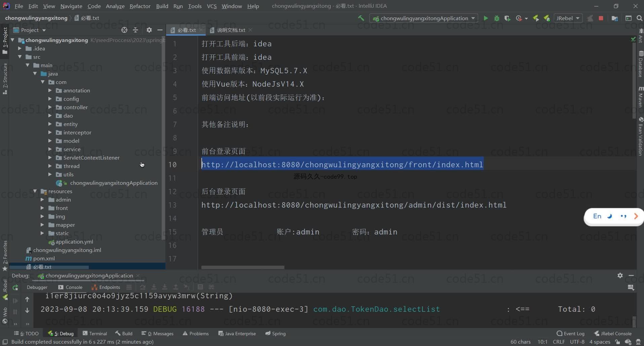Open the Spring tool window
The width and height of the screenshot is (644, 346).
pos(275,334)
